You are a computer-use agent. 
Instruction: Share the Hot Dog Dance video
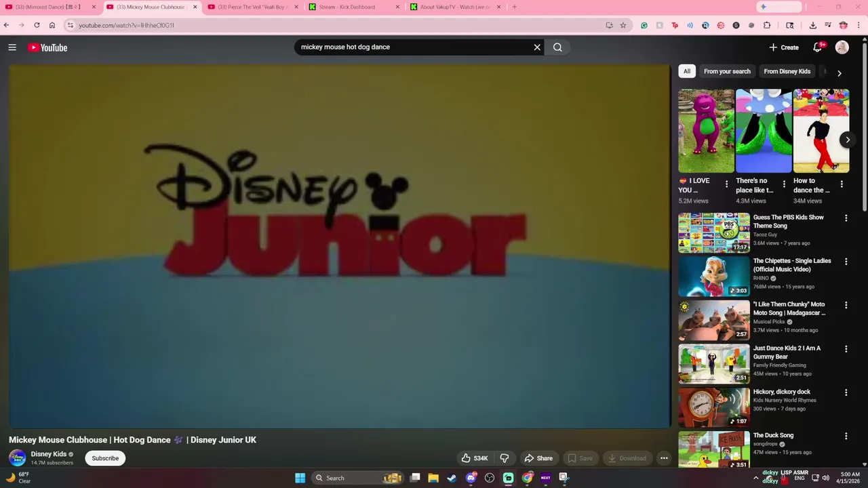539,458
